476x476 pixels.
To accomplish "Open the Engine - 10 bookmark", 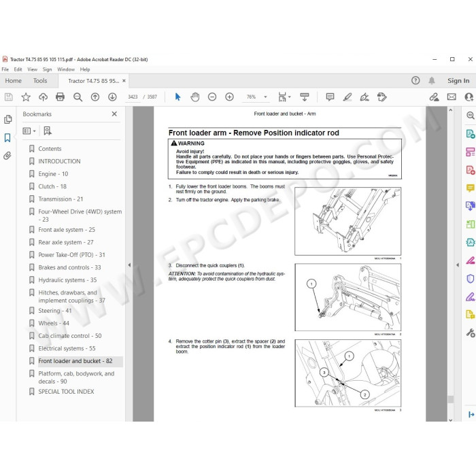I will pyautogui.click(x=53, y=174).
